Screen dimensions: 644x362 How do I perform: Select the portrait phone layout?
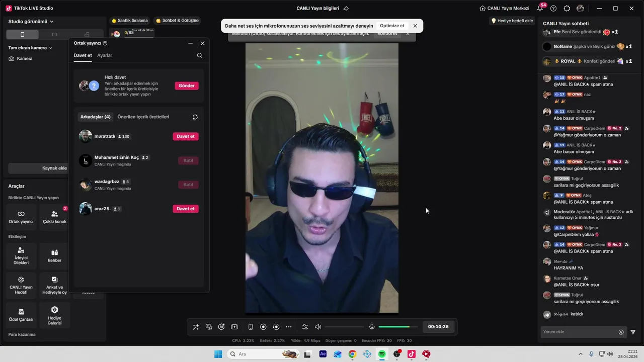click(x=22, y=34)
